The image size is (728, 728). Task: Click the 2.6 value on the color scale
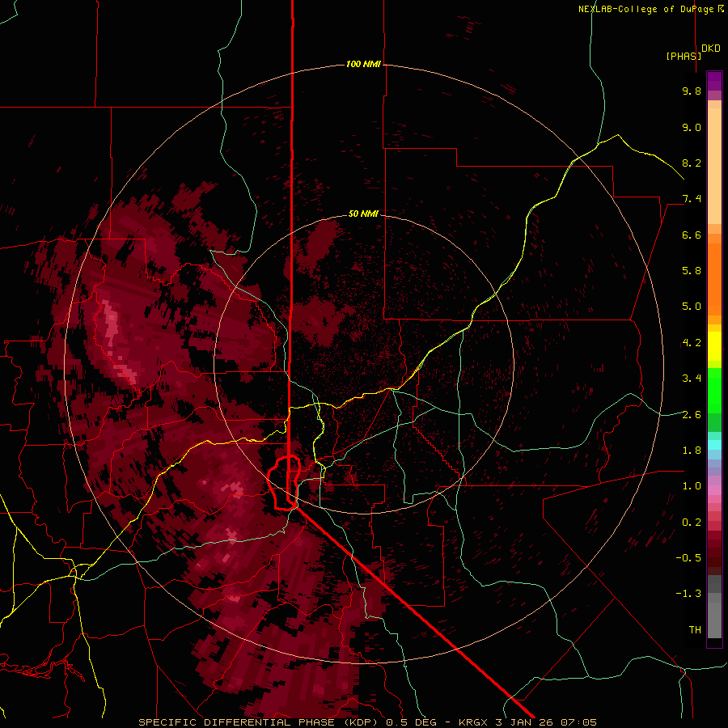[x=692, y=415]
